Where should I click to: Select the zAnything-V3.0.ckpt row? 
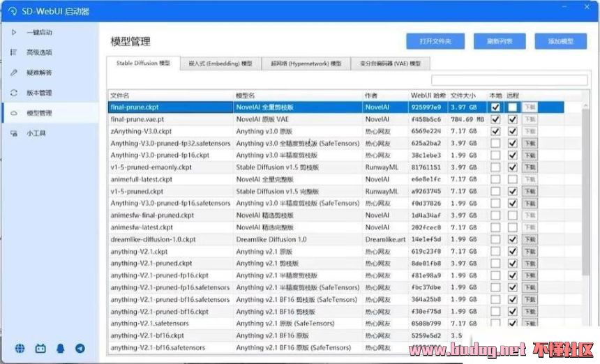(336, 132)
